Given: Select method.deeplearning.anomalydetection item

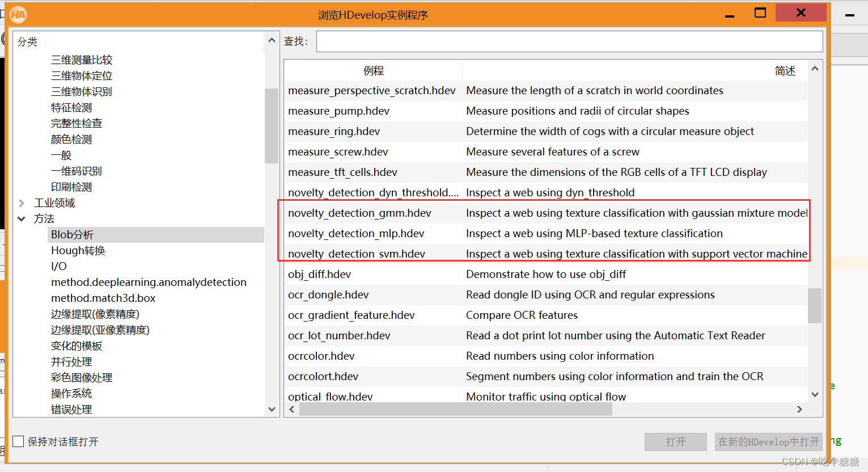Looking at the screenshot, I should pos(149,283).
